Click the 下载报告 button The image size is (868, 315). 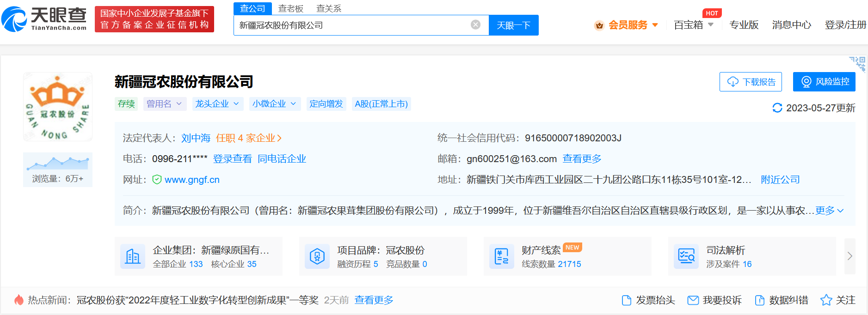751,82
